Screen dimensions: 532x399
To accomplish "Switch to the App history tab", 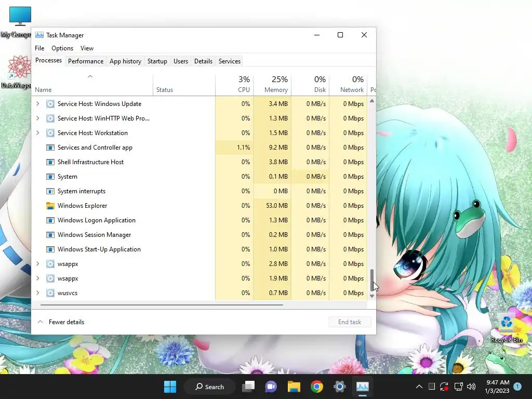I will coord(125,61).
